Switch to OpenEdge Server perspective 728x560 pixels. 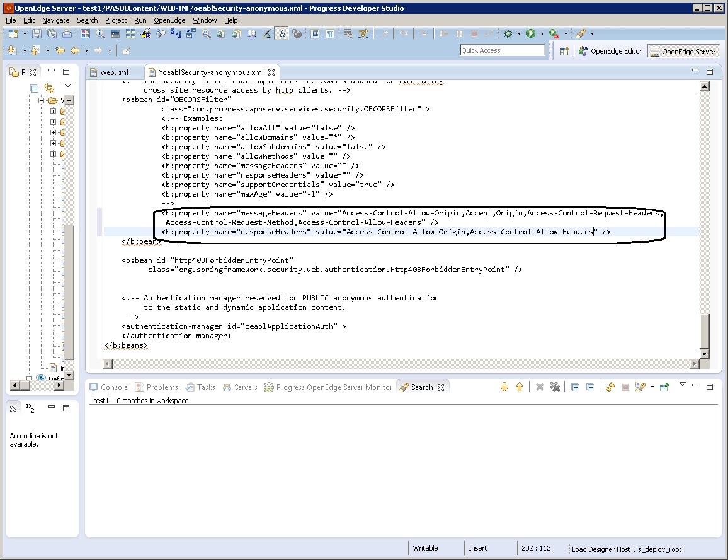point(683,52)
